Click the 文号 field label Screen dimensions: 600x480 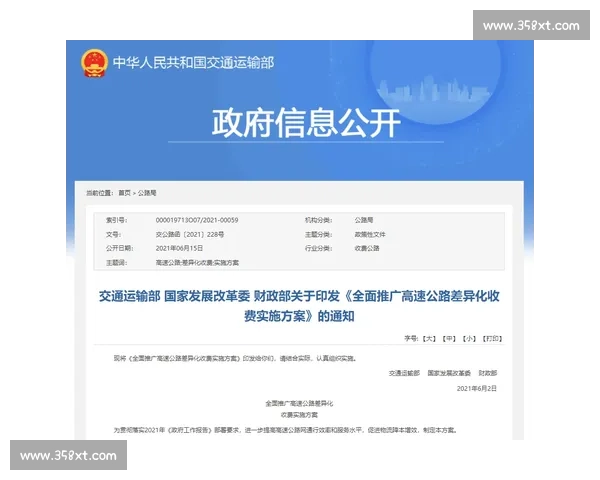(114, 234)
